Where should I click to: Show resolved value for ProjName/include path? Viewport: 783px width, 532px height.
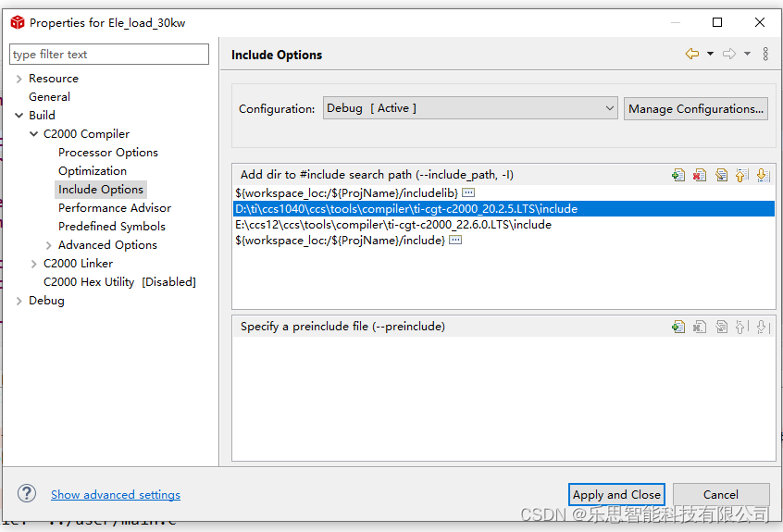pyautogui.click(x=455, y=240)
